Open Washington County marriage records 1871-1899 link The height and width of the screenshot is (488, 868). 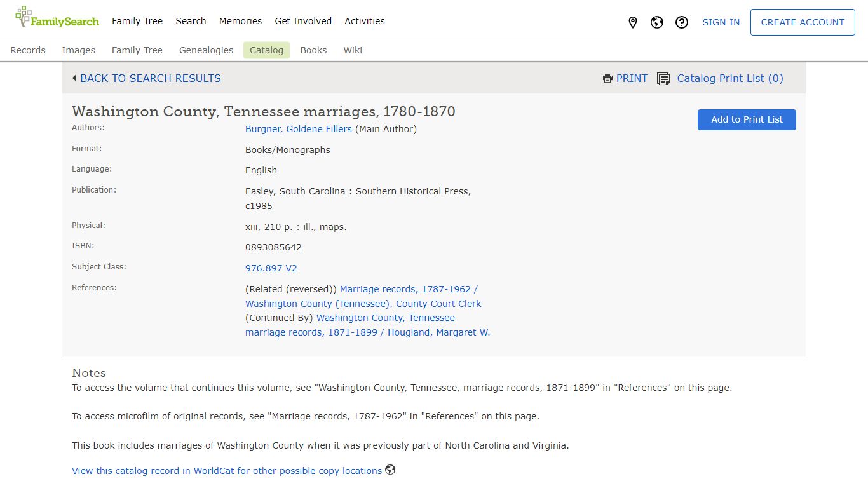click(368, 325)
